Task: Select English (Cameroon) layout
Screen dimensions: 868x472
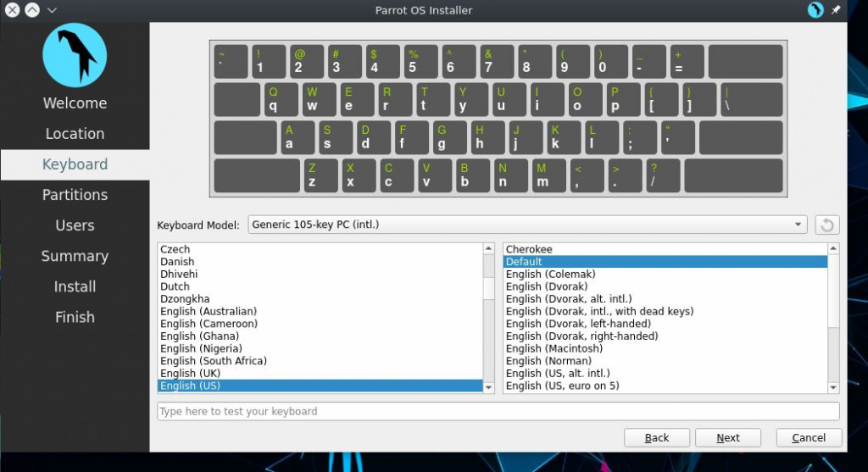Action: pyautogui.click(x=320, y=324)
